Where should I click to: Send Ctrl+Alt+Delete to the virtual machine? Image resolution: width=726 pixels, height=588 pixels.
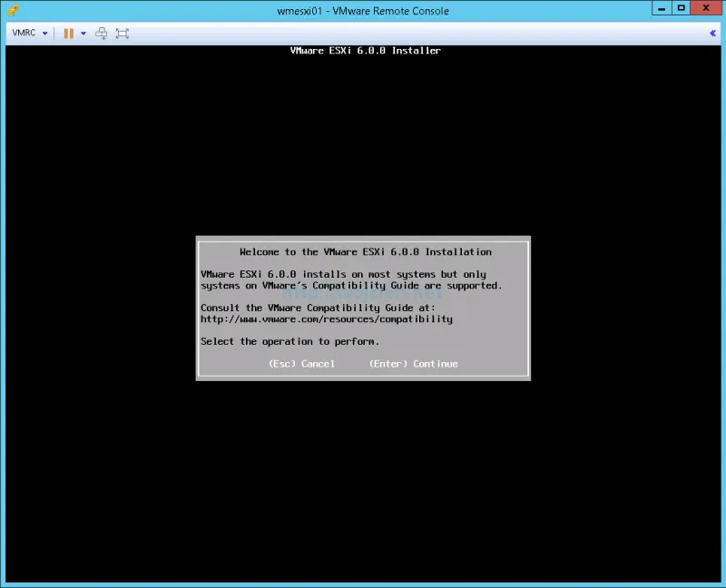102,33
